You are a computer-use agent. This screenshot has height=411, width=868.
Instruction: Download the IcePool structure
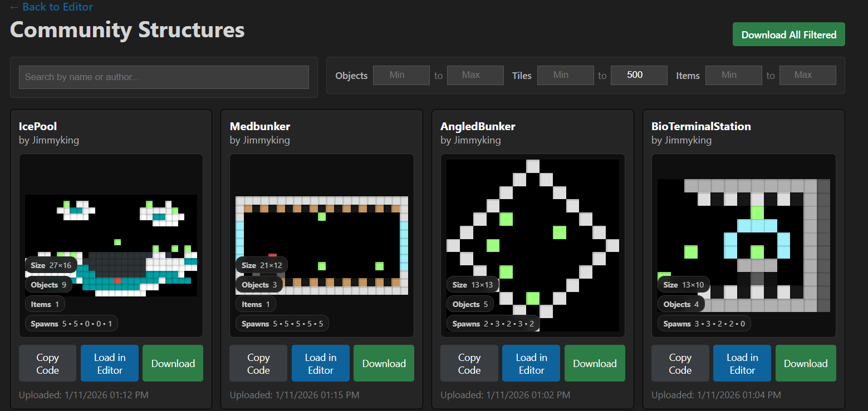(x=173, y=363)
